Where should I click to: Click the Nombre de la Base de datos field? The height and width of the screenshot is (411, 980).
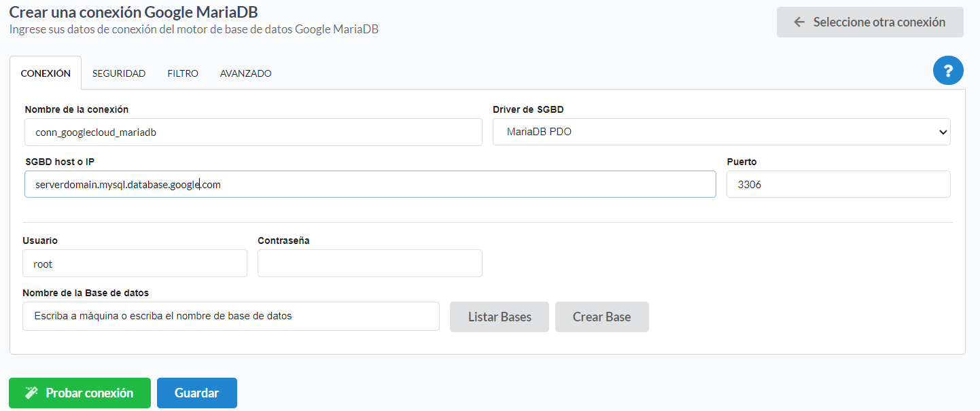[x=231, y=316]
